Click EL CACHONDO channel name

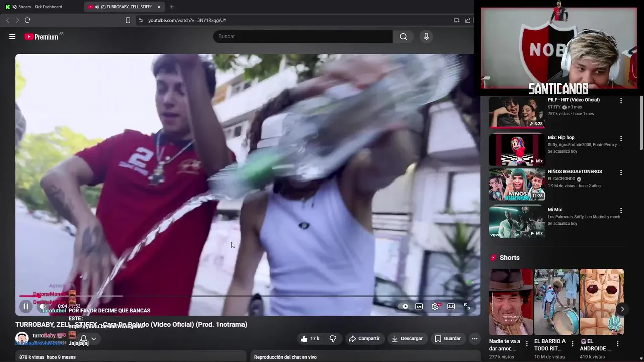tap(561, 179)
